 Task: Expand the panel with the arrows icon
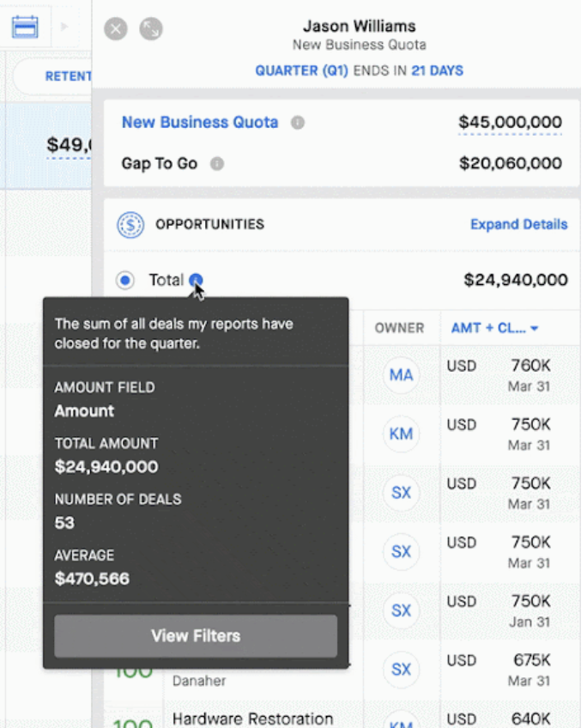pos(151,29)
